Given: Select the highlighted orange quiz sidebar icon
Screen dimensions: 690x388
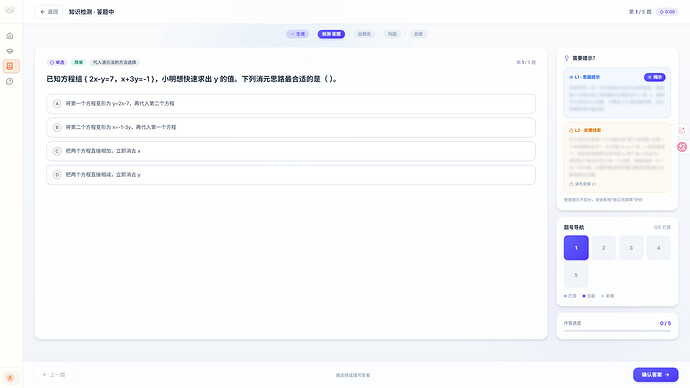Looking at the screenshot, I should click(x=11, y=66).
